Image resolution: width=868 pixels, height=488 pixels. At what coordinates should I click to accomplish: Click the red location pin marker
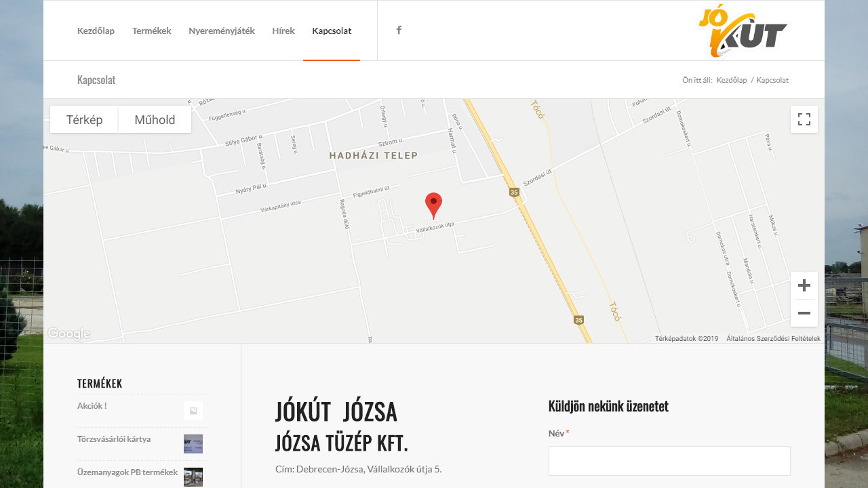433,205
